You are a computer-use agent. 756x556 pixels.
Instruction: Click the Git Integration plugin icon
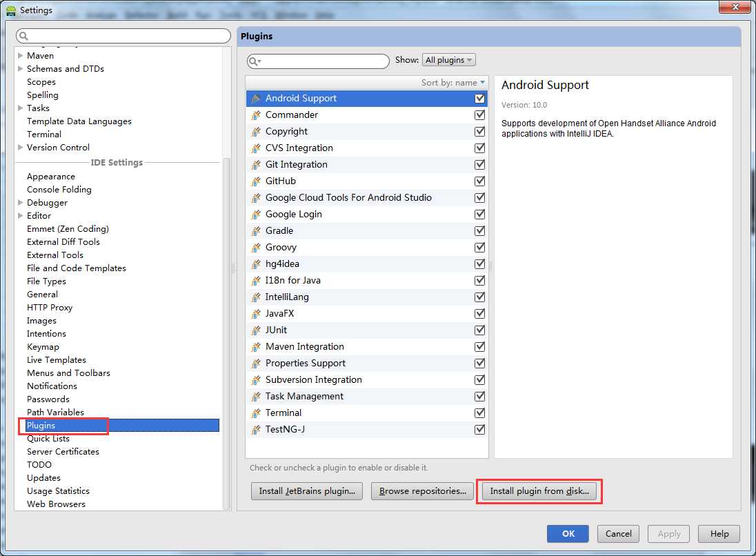256,164
